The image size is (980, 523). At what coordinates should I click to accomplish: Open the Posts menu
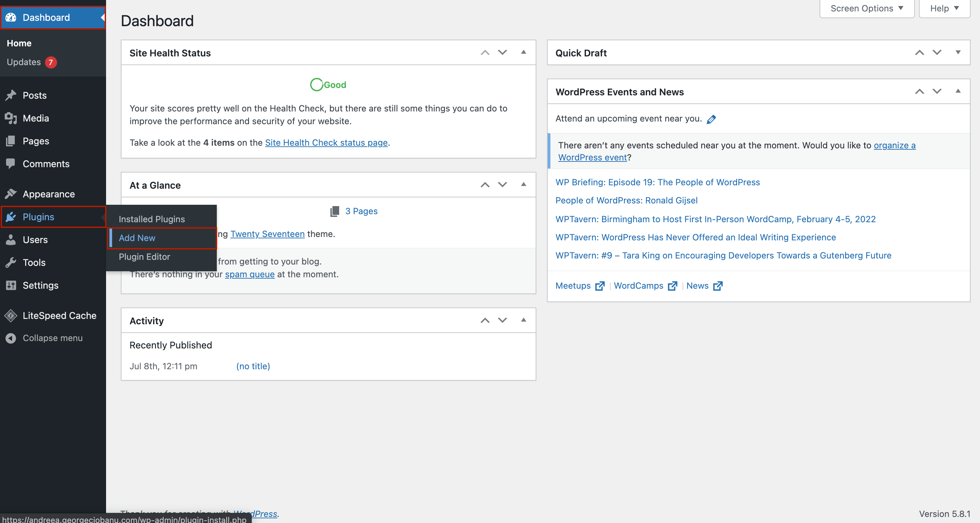(35, 95)
